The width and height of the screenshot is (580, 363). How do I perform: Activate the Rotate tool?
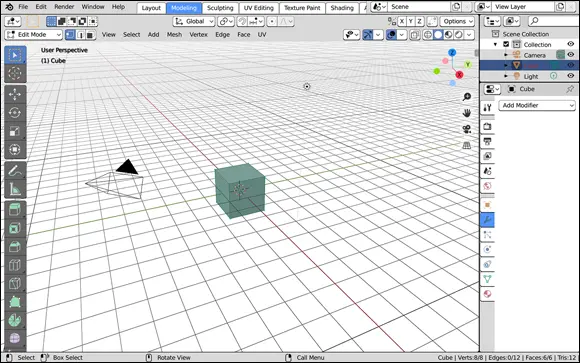[15, 112]
